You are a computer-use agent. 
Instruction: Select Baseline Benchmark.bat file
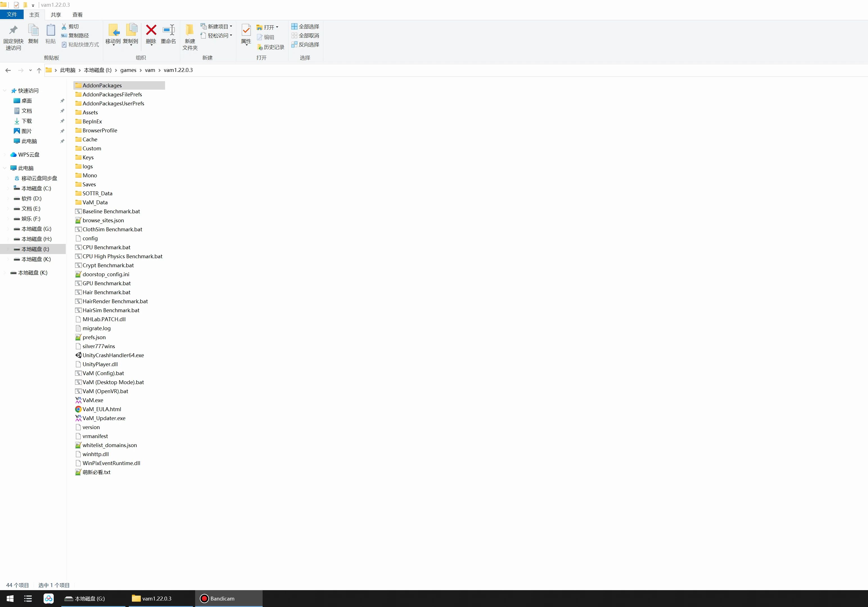tap(111, 212)
